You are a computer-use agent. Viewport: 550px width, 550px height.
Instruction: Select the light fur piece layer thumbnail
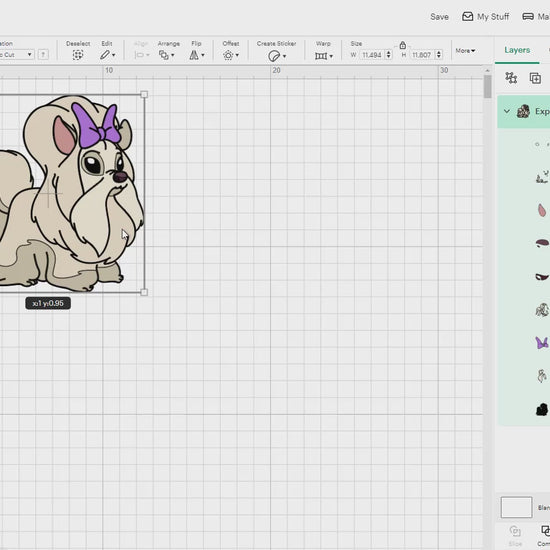pos(542,376)
